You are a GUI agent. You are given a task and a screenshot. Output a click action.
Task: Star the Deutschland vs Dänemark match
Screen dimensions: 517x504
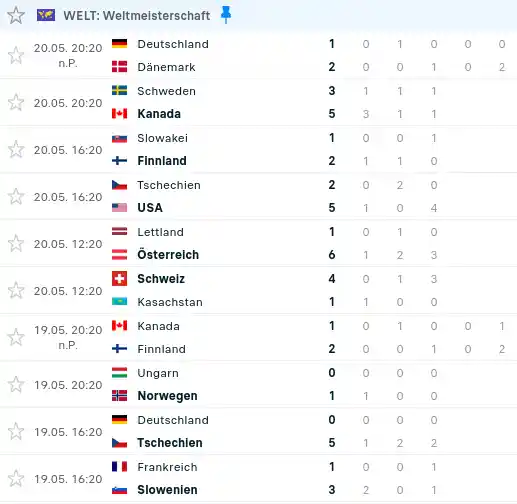point(16,55)
